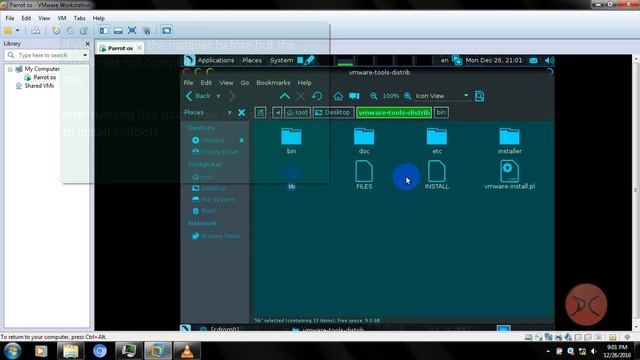
Task: Close the Library panel
Action: (x=87, y=44)
